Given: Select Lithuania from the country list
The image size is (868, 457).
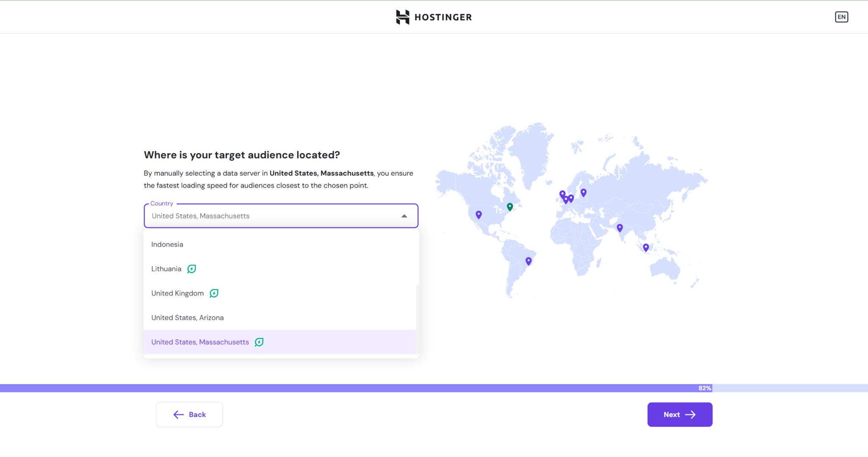Looking at the screenshot, I should coord(166,269).
